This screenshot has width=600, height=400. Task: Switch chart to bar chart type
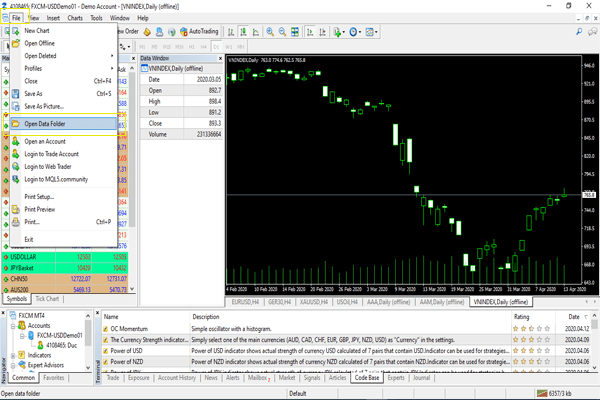pyautogui.click(x=231, y=32)
